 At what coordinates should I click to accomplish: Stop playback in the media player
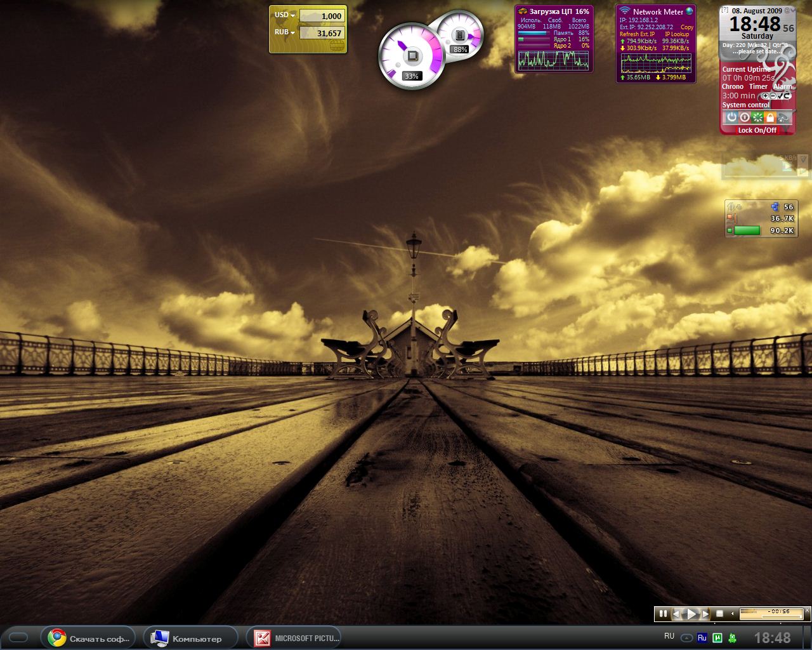click(719, 613)
